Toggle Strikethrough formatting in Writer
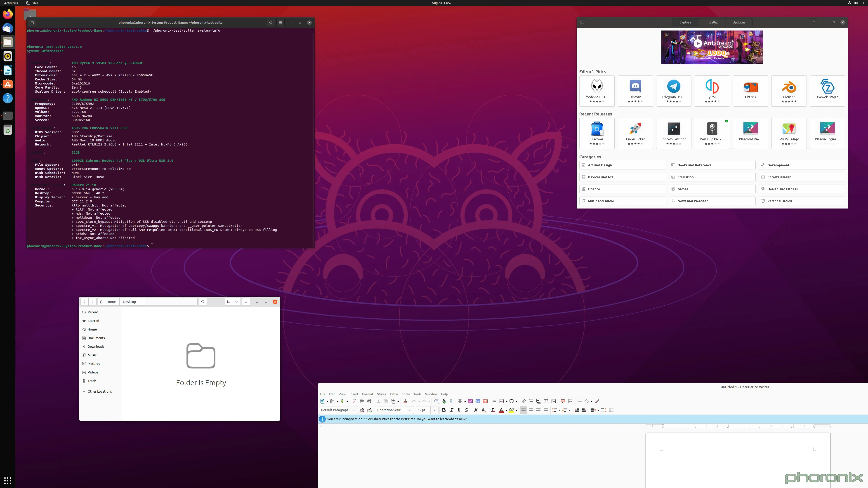The width and height of the screenshot is (868, 488). (466, 410)
